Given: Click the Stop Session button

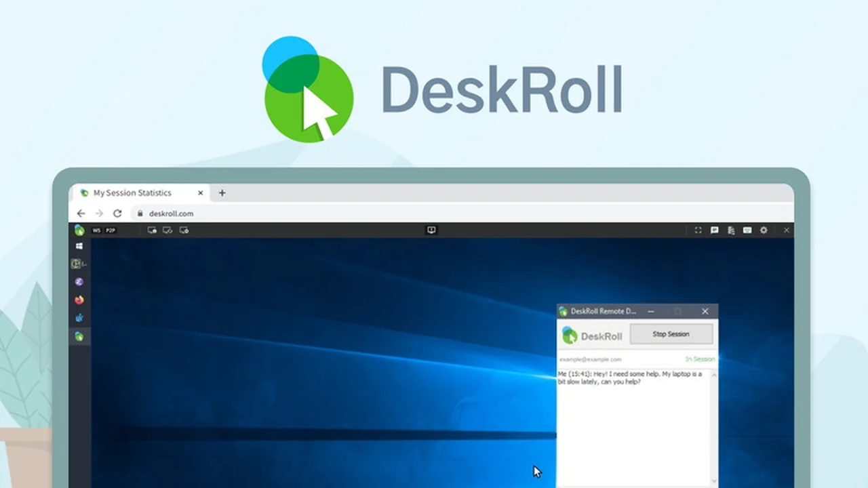Looking at the screenshot, I should pos(671,334).
